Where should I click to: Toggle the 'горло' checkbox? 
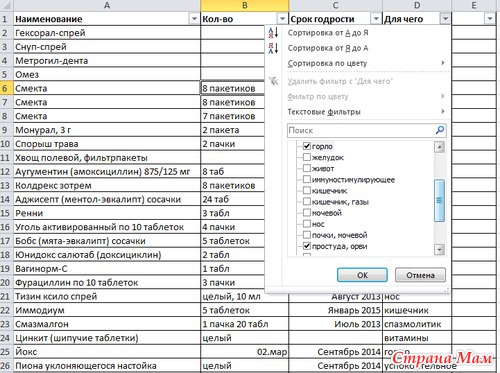click(x=307, y=146)
